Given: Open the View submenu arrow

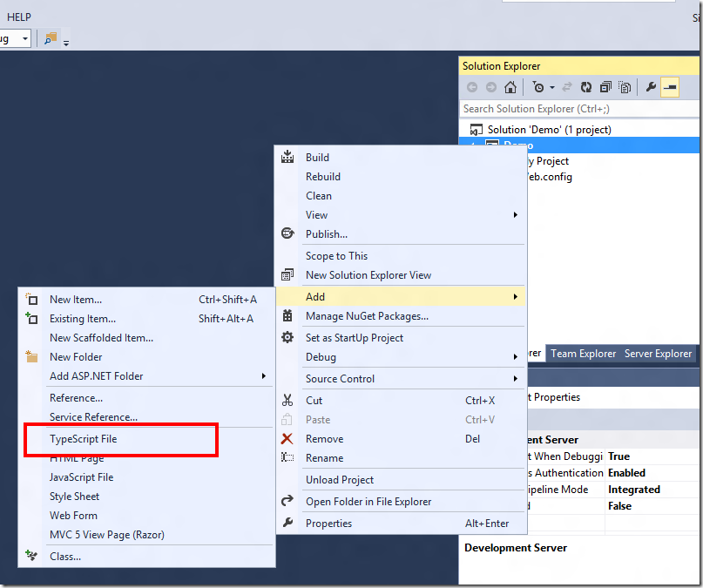Looking at the screenshot, I should pos(515,214).
